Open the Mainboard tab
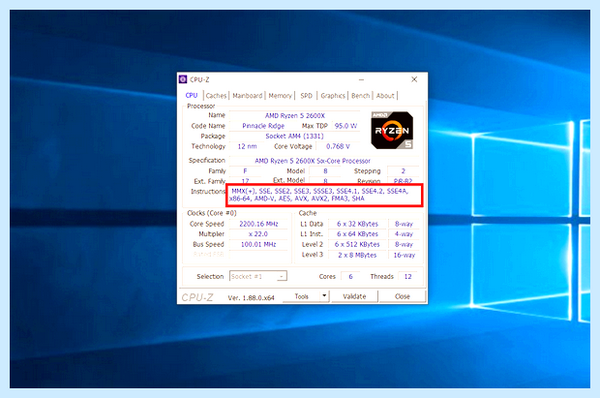This screenshot has height=398, width=600. (247, 96)
